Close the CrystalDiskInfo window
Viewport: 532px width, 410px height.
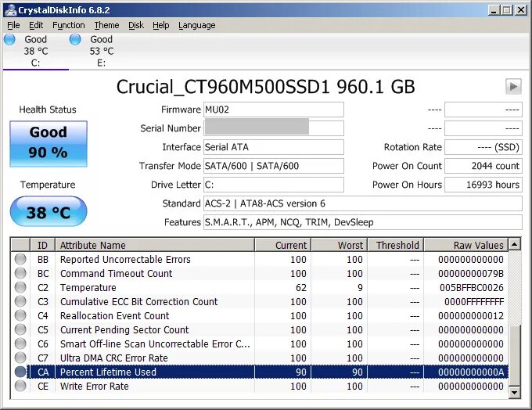[521, 10]
